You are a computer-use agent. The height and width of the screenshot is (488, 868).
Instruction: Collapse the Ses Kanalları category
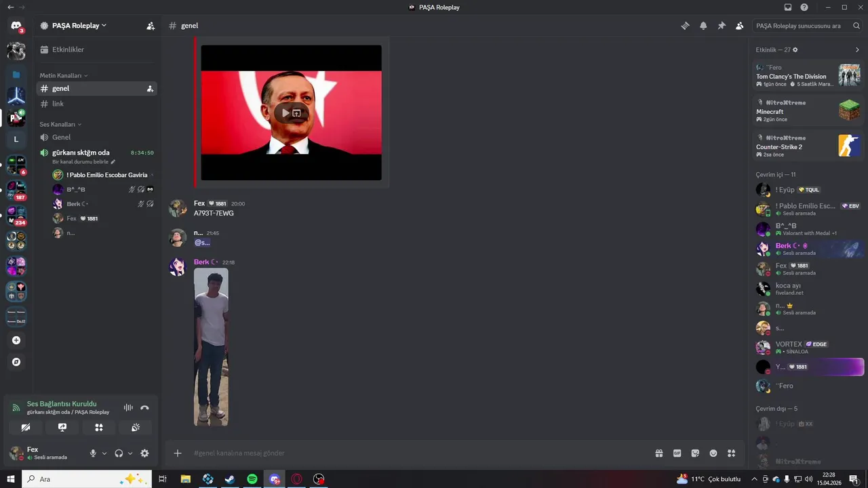[x=60, y=124]
